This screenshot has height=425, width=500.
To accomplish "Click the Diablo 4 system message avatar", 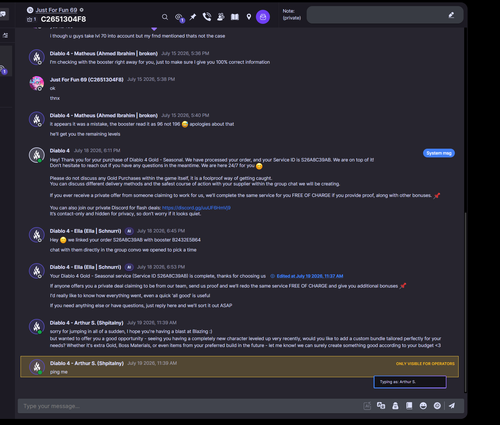I will point(37,155).
